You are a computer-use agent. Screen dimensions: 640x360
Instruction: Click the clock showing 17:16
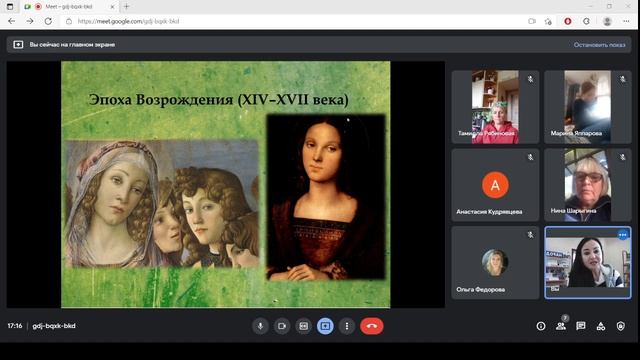[15, 326]
